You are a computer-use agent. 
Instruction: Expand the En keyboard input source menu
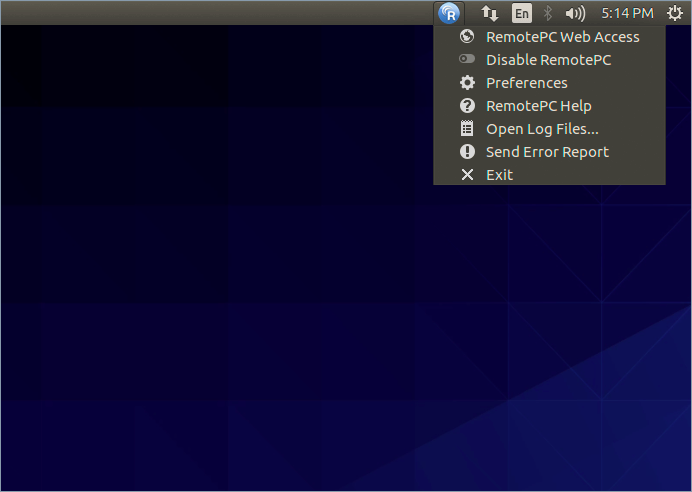coord(522,13)
